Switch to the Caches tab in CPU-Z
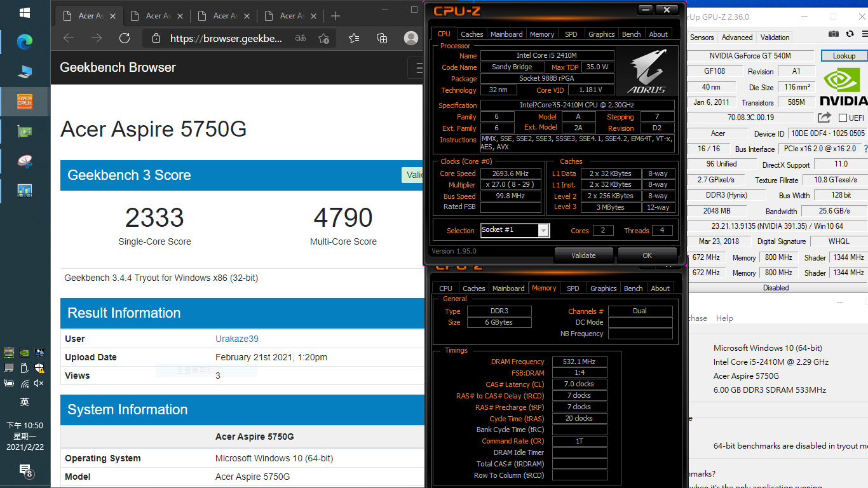Image resolution: width=868 pixels, height=488 pixels. [472, 34]
